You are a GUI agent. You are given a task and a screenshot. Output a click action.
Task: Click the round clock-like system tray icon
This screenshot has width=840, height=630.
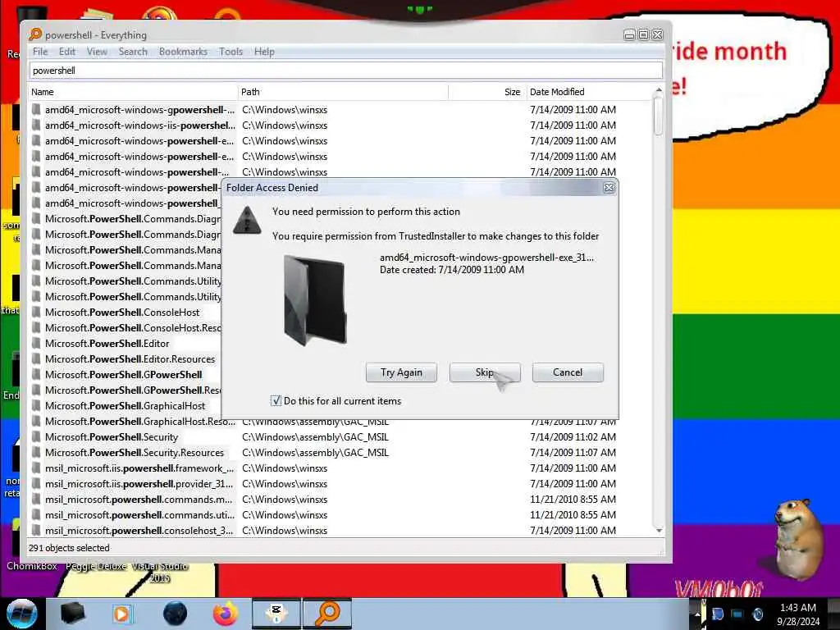pyautogui.click(x=758, y=614)
